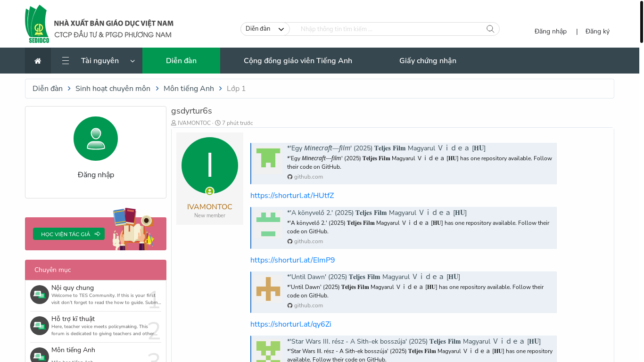Click the large IVAMONTOC avatar circle
Screen dimensions: 644x362
click(210, 165)
